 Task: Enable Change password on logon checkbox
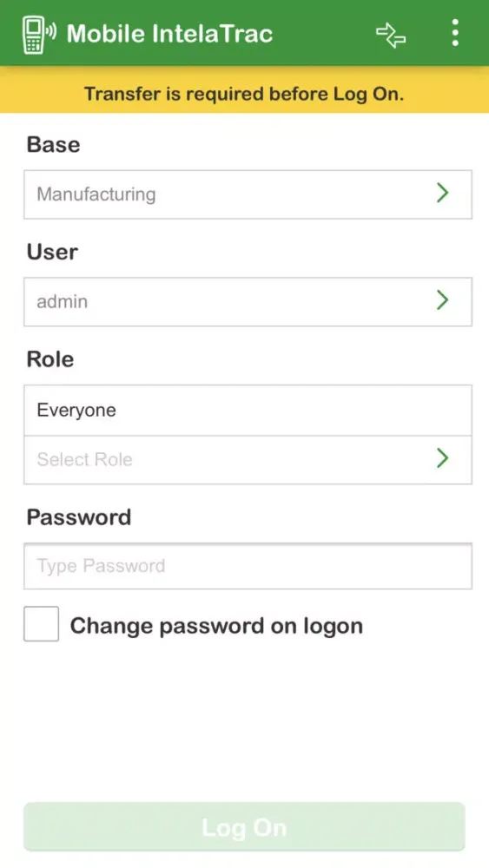[41, 624]
